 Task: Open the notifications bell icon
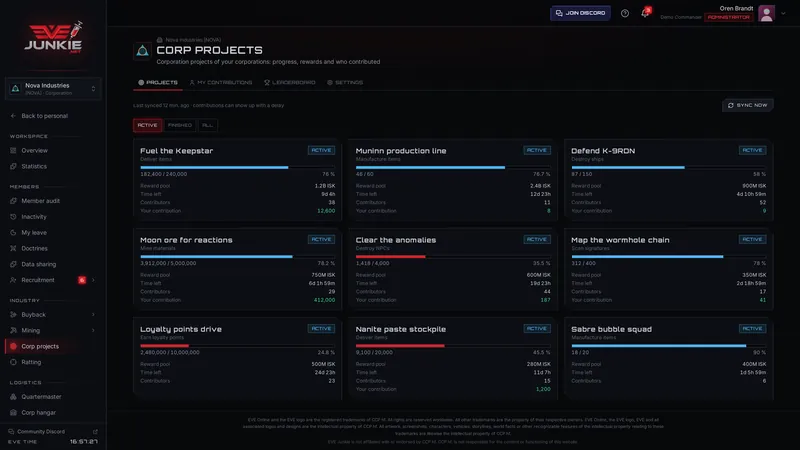coord(645,13)
